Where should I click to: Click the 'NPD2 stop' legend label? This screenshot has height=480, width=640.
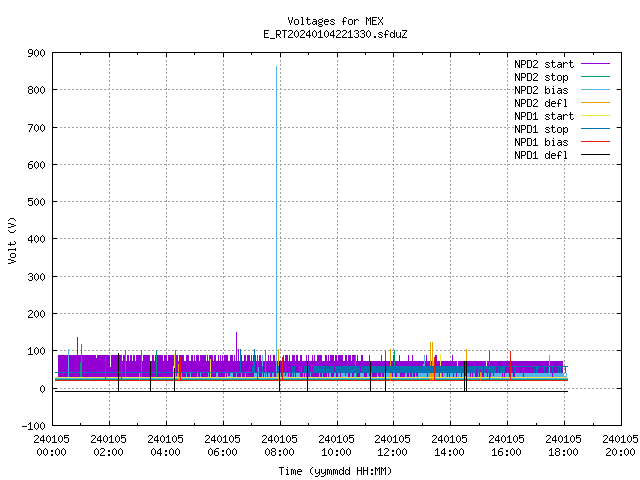tap(541, 77)
